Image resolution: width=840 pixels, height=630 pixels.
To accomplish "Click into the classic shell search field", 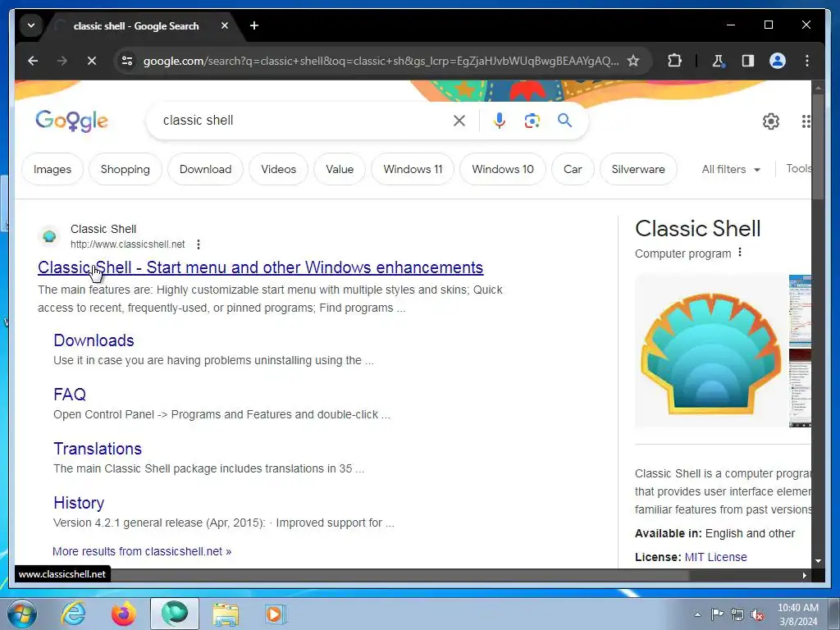I will pos(303,120).
